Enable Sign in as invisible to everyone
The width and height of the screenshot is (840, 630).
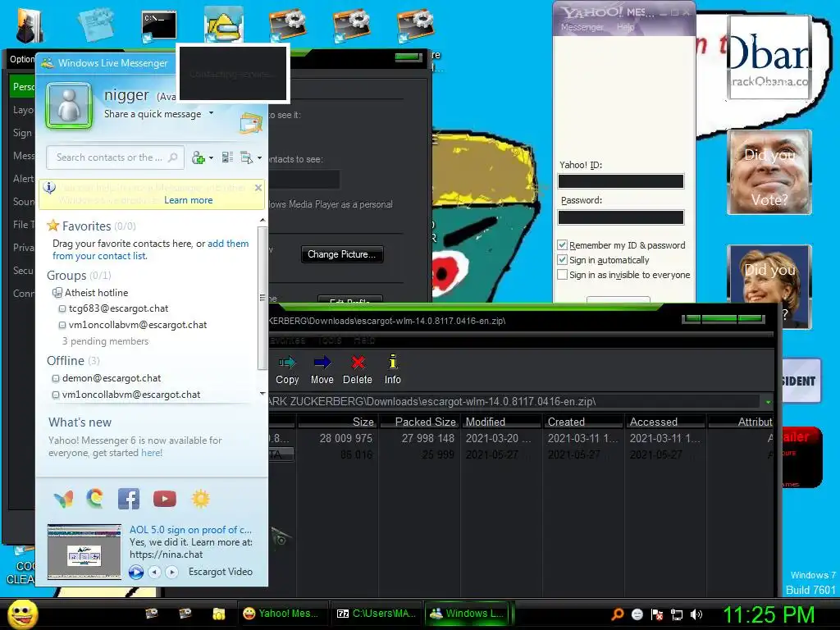[562, 275]
